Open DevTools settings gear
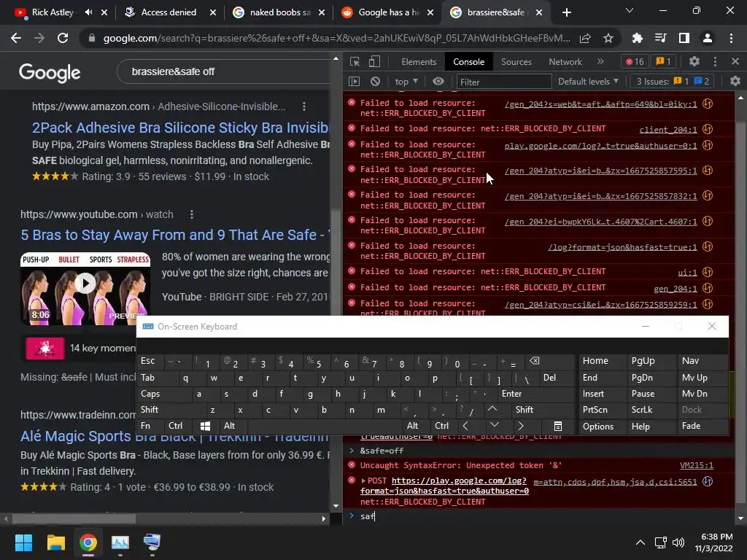Screen dimensions: 747x560 (x=694, y=61)
